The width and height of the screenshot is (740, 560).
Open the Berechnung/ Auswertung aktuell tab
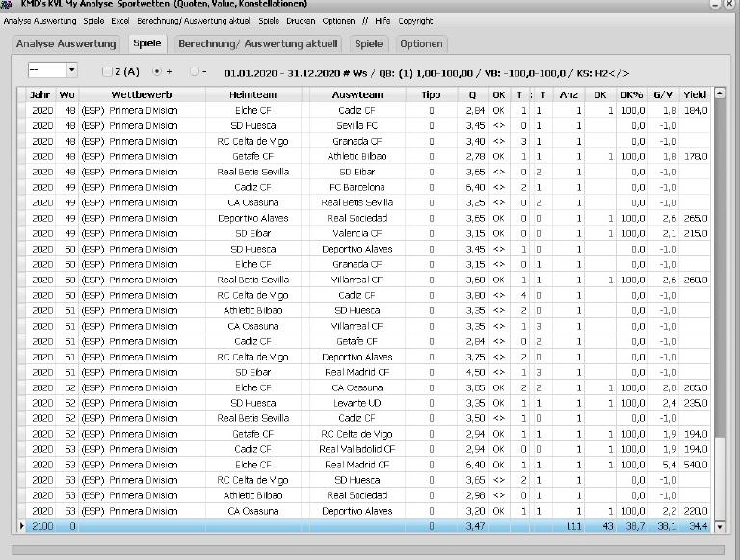pyautogui.click(x=258, y=44)
